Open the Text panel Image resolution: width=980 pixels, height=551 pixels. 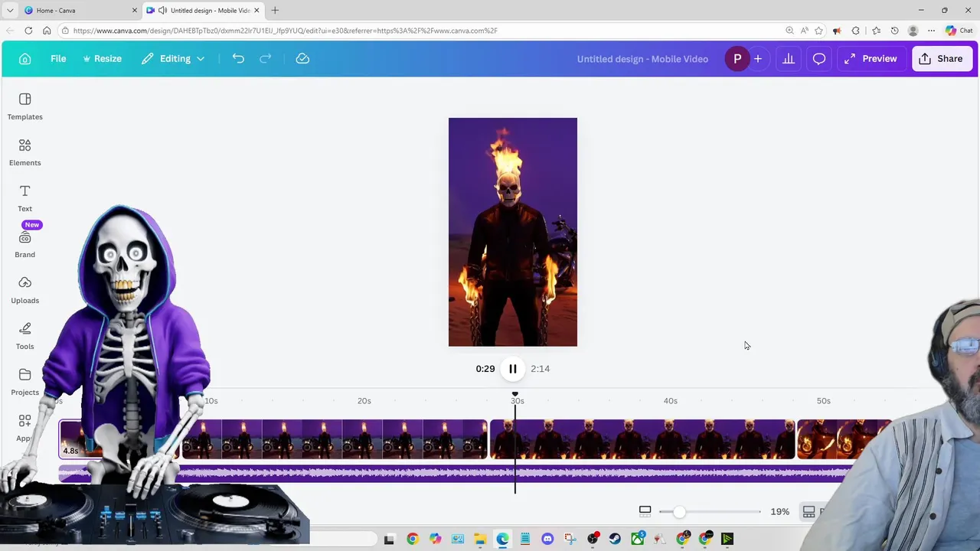24,198
